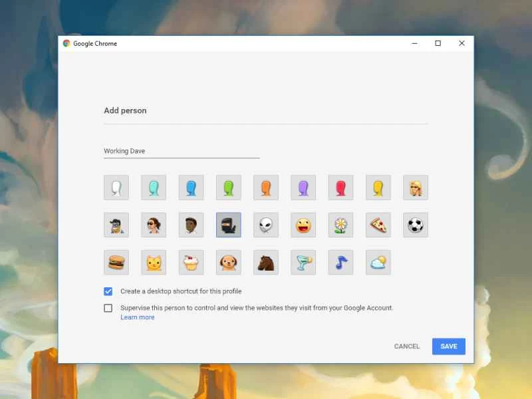
Task: Choose the ninja avatar
Action: click(x=228, y=224)
